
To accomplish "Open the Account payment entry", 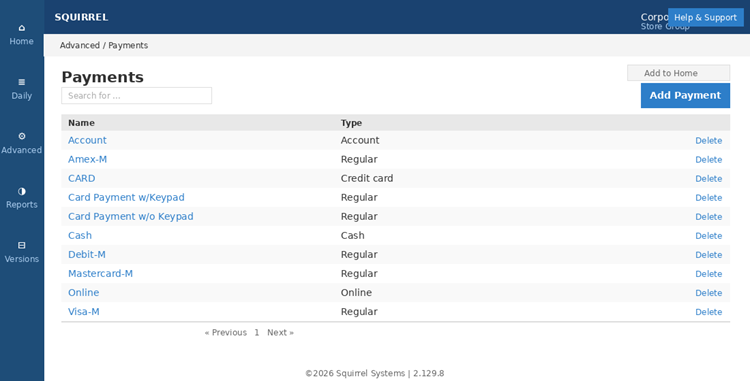I will click(x=87, y=140).
